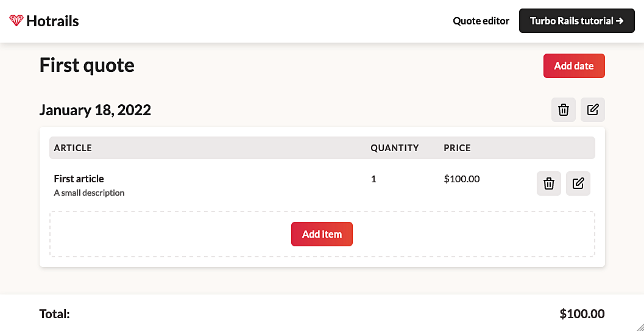
Task: Edit the January 18, 2022 date
Action: click(593, 110)
